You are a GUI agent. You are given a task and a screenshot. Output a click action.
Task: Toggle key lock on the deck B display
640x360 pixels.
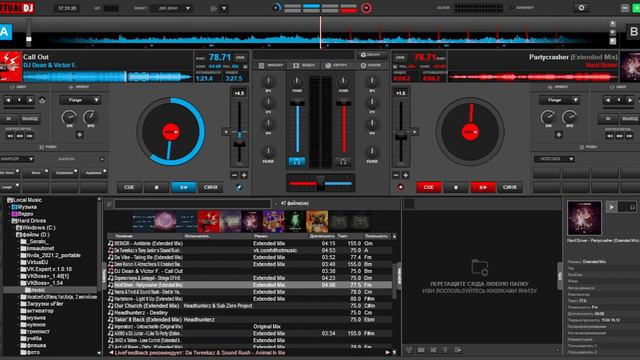(395, 67)
